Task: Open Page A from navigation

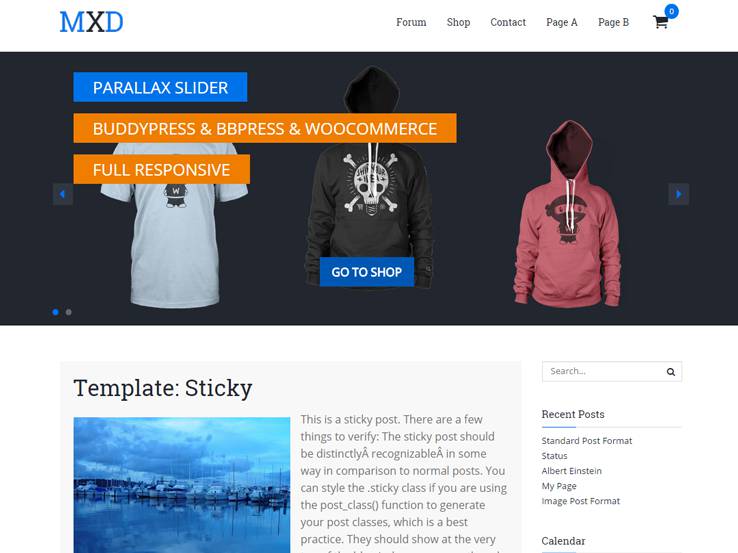Action: (x=562, y=22)
